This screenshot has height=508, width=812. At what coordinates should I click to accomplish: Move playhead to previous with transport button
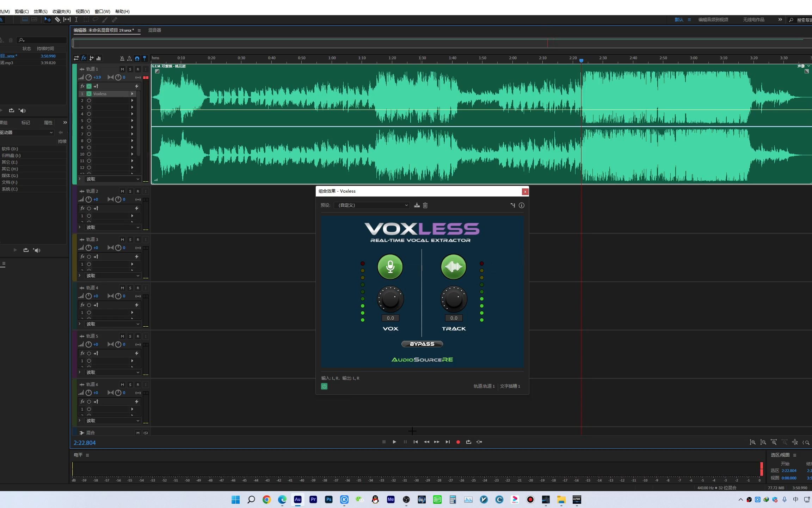[416, 442]
